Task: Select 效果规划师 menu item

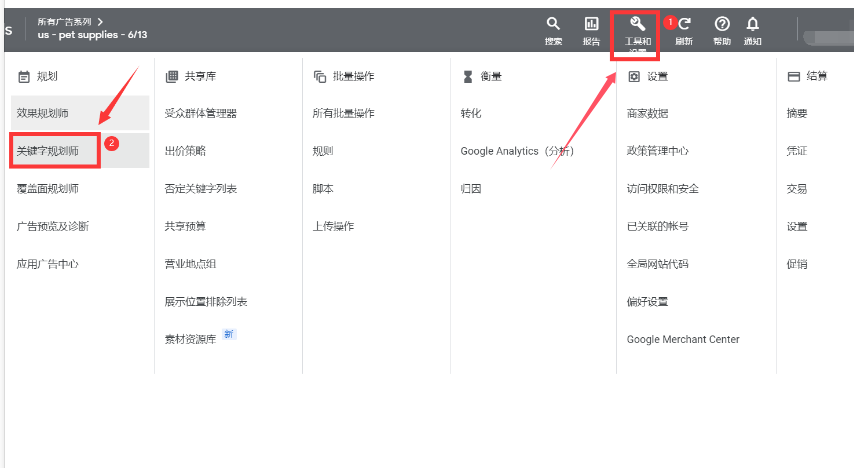Action: pyautogui.click(x=42, y=113)
